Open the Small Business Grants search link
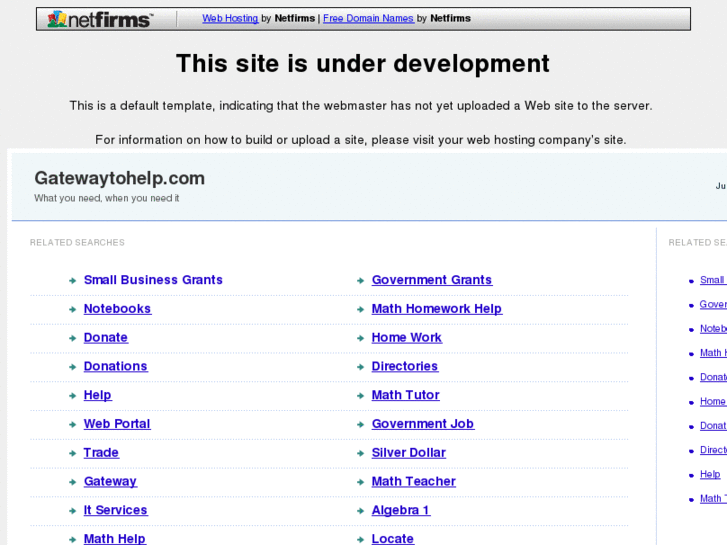 (x=153, y=280)
